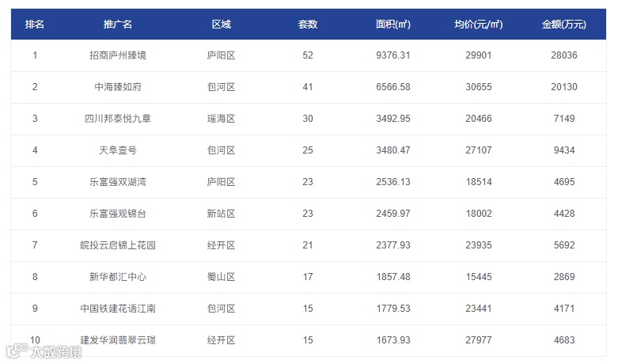Click units count 41
The image size is (618, 364).
308,87
